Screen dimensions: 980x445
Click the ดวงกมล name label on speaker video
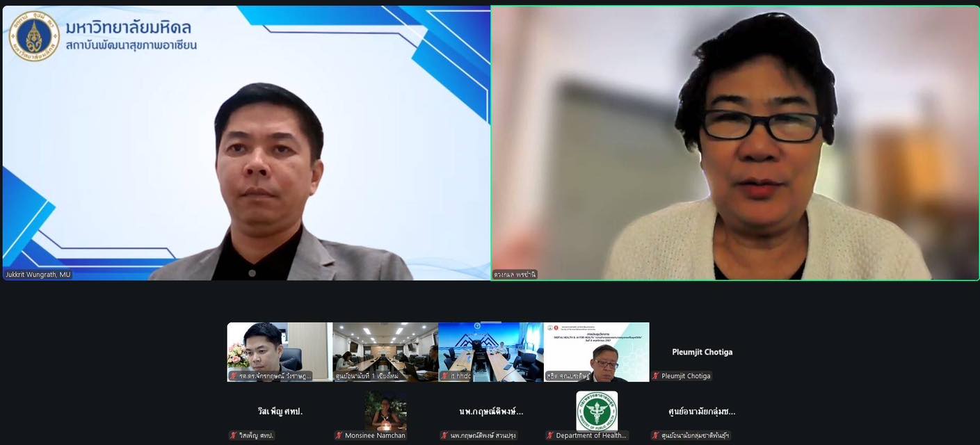point(515,275)
